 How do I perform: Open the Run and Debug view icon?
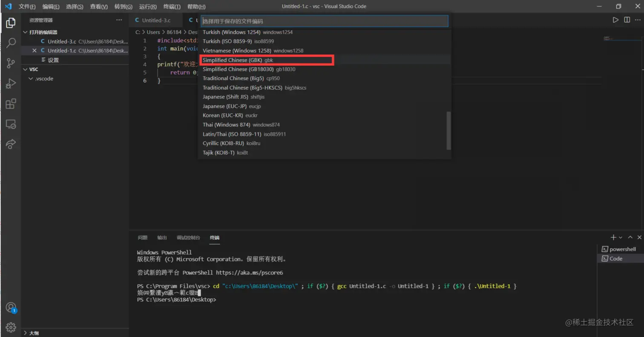pyautogui.click(x=11, y=84)
